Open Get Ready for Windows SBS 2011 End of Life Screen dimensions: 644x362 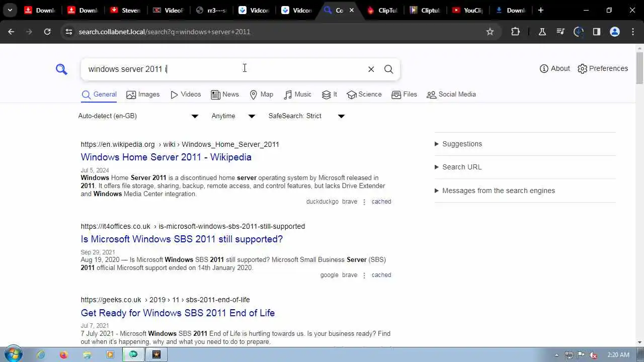(x=178, y=313)
